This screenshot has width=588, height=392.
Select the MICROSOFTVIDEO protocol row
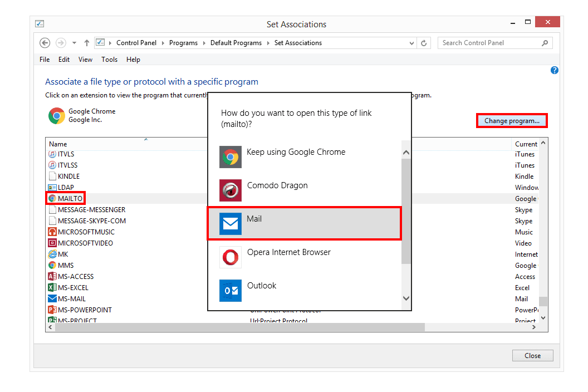click(85, 243)
